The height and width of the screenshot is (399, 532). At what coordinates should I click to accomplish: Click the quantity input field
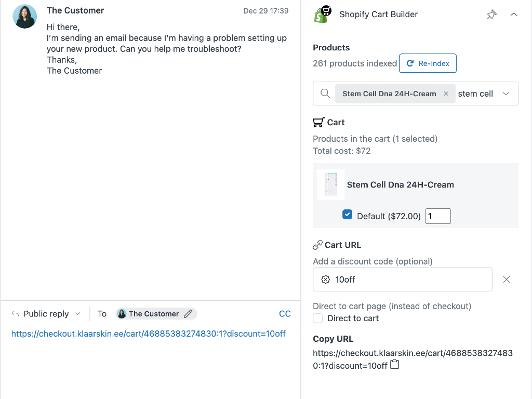pyautogui.click(x=438, y=216)
